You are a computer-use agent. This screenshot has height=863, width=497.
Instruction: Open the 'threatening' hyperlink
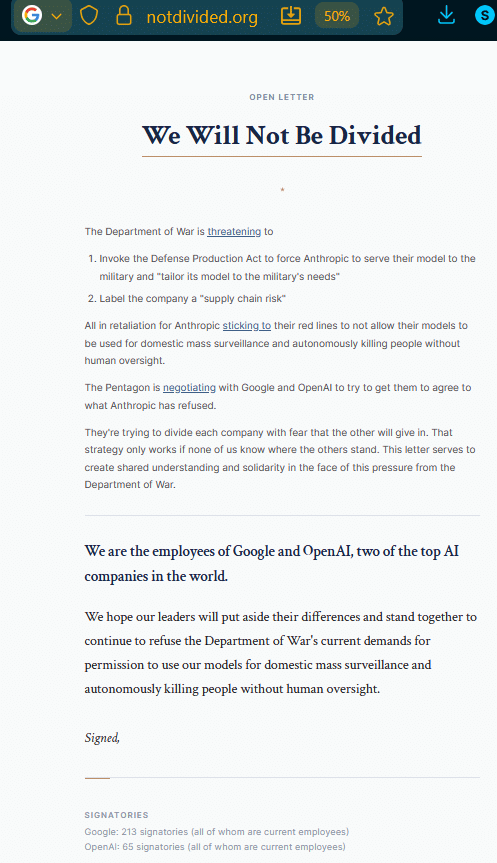tap(234, 232)
